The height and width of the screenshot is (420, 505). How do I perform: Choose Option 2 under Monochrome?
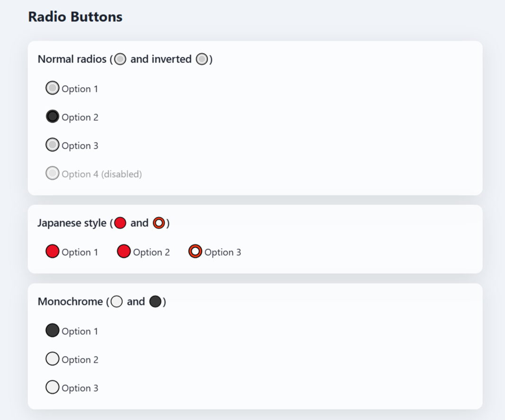click(x=53, y=358)
